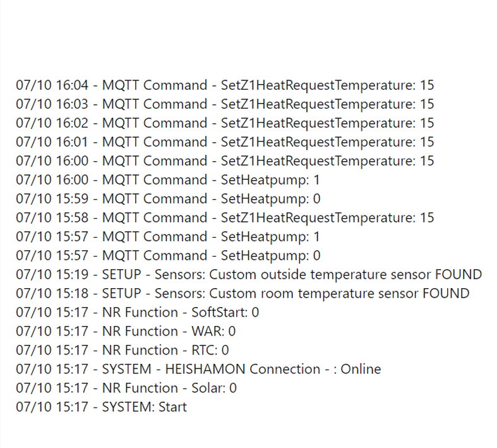Click the NR Function Solar: 0 line
This screenshot has width=497, height=448.
(126, 389)
